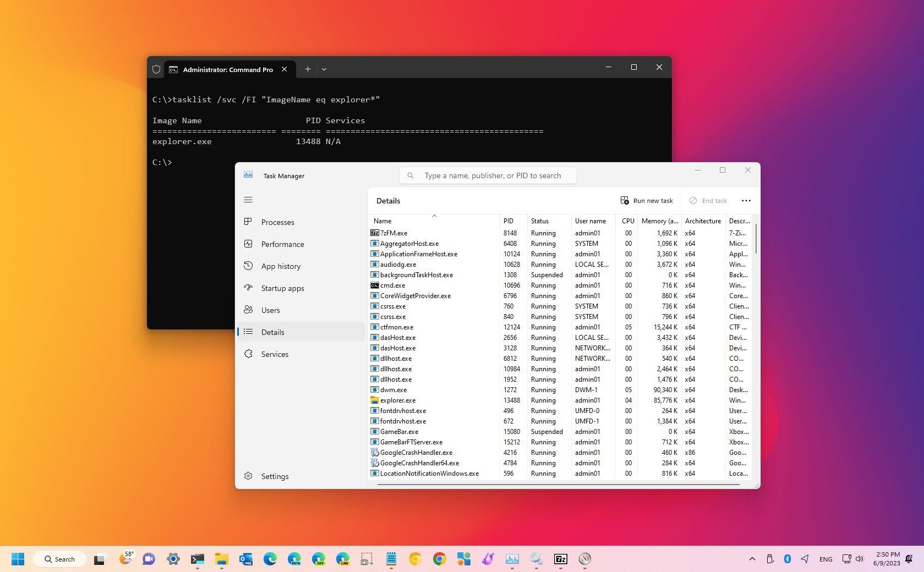
Task: Click the Bluetooth icon in the system tray
Action: pos(788,559)
